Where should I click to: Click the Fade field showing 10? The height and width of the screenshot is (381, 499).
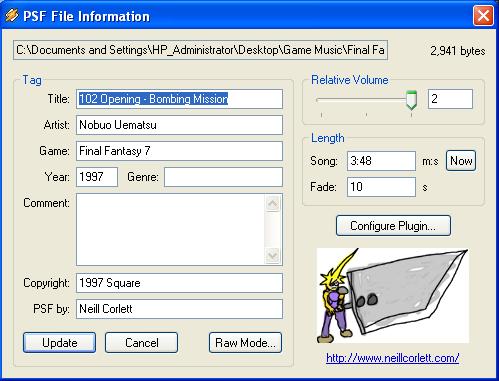(x=381, y=187)
